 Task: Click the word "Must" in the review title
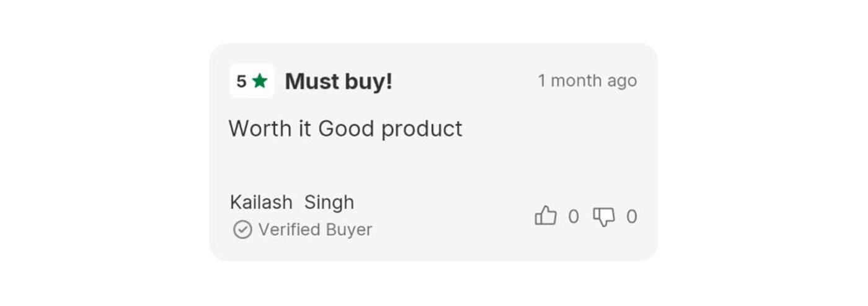pyautogui.click(x=312, y=81)
